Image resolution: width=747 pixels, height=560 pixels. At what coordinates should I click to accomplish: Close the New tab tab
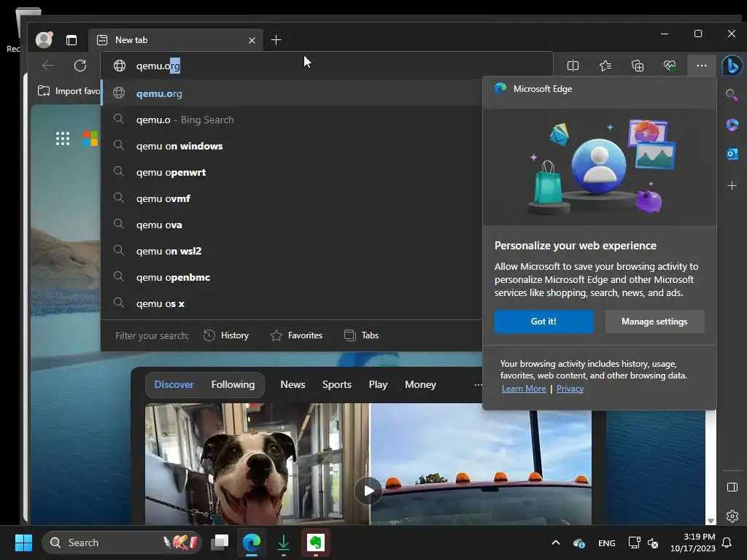click(252, 41)
